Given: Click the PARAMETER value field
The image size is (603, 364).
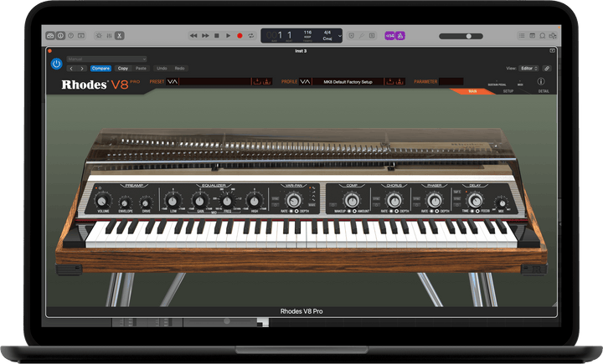Looking at the screenshot, I should (x=451, y=81).
